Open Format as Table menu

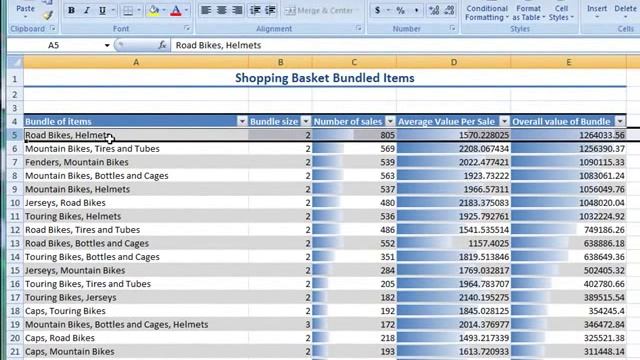point(529,12)
